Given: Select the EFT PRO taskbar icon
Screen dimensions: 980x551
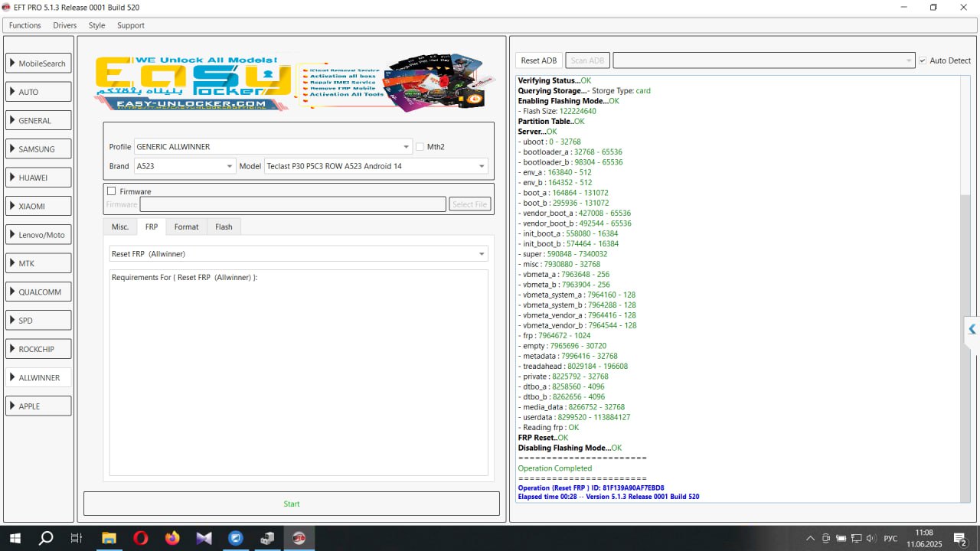Looking at the screenshot, I should (x=299, y=538).
